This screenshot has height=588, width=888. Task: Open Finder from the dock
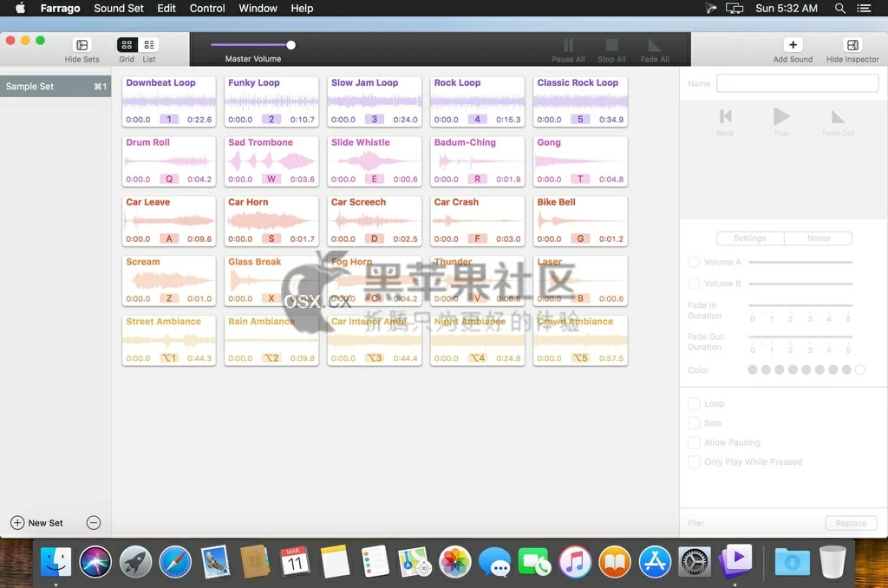click(55, 562)
